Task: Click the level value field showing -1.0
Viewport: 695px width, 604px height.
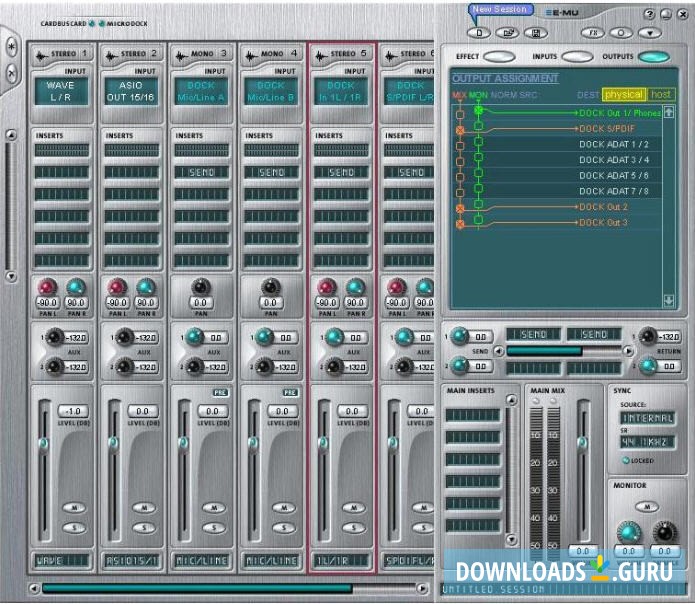Action: coord(73,411)
